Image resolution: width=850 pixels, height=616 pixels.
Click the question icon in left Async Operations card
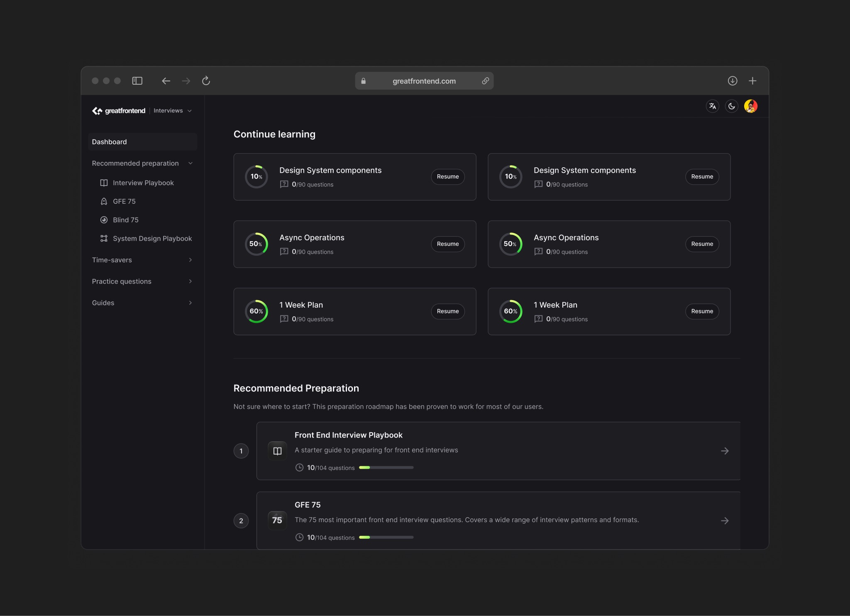(284, 252)
